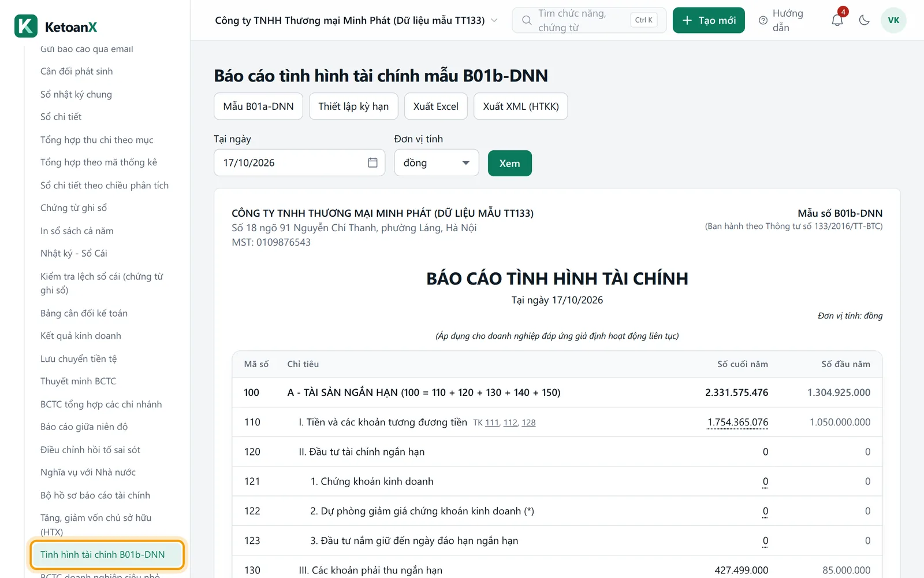Click the Mẫu B01a-DNN button

(x=258, y=106)
